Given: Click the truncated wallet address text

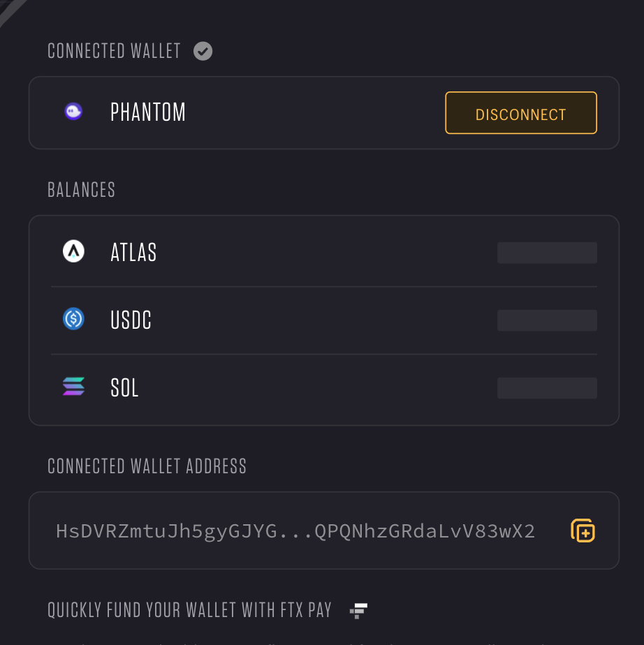Looking at the screenshot, I should tap(295, 531).
